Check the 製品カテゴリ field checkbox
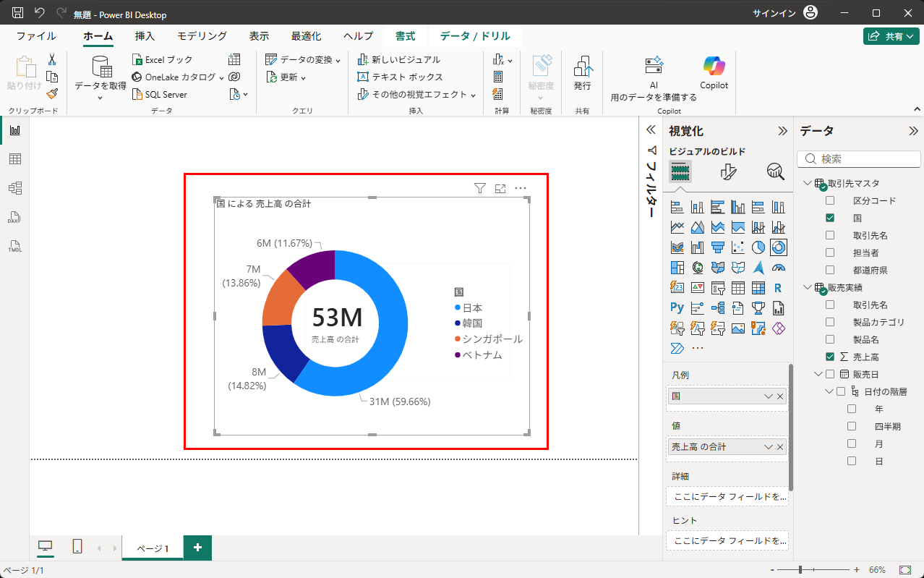Screen dimensions: 924x578 830,322
